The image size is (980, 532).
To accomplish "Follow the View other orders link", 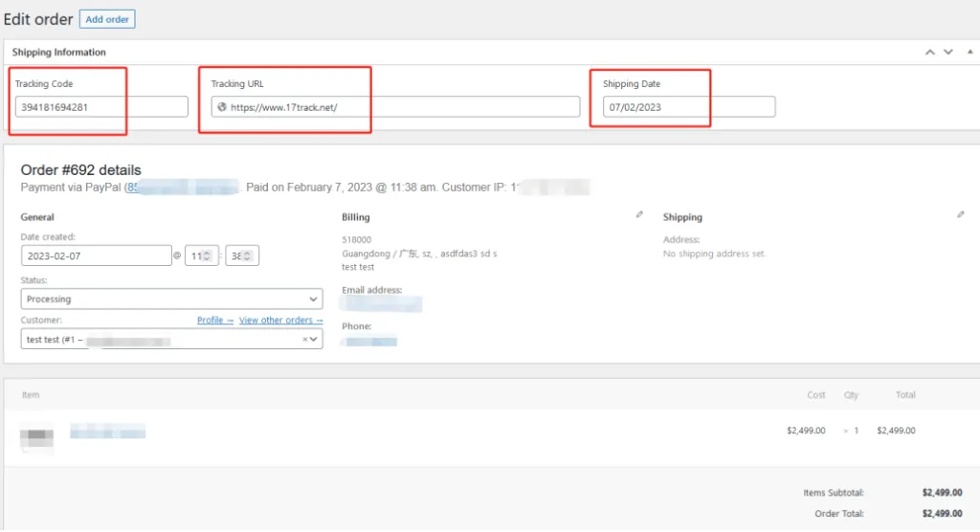I will tap(280, 321).
